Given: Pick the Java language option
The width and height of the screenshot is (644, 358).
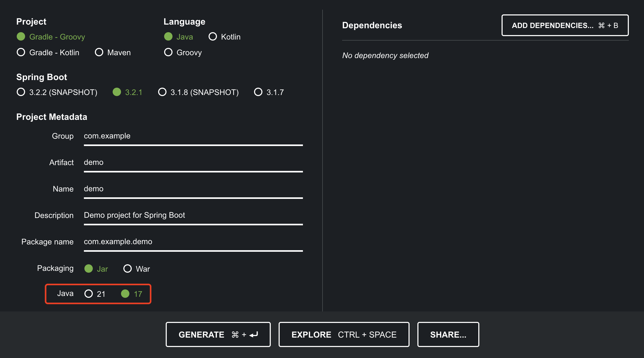Looking at the screenshot, I should [x=168, y=37].
